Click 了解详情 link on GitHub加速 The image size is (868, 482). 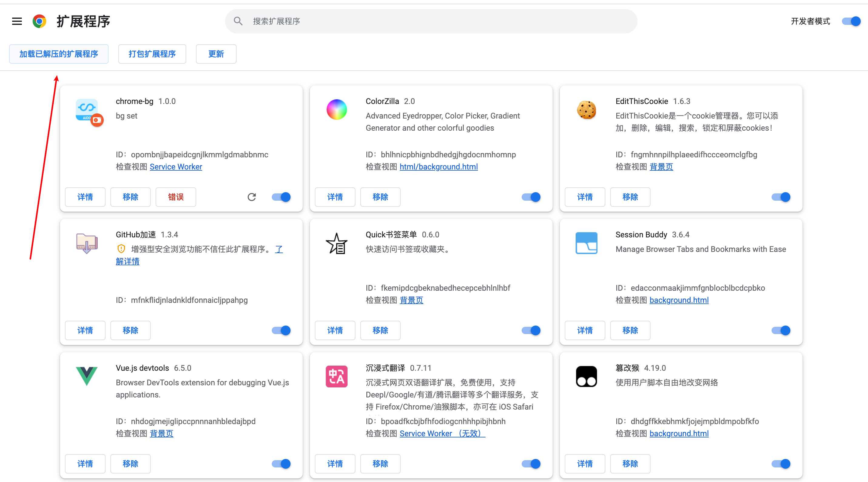coord(127,261)
